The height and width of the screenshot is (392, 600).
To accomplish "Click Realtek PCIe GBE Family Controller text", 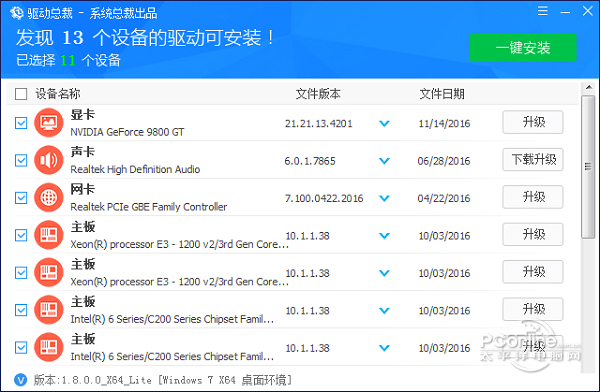I will point(148,207).
